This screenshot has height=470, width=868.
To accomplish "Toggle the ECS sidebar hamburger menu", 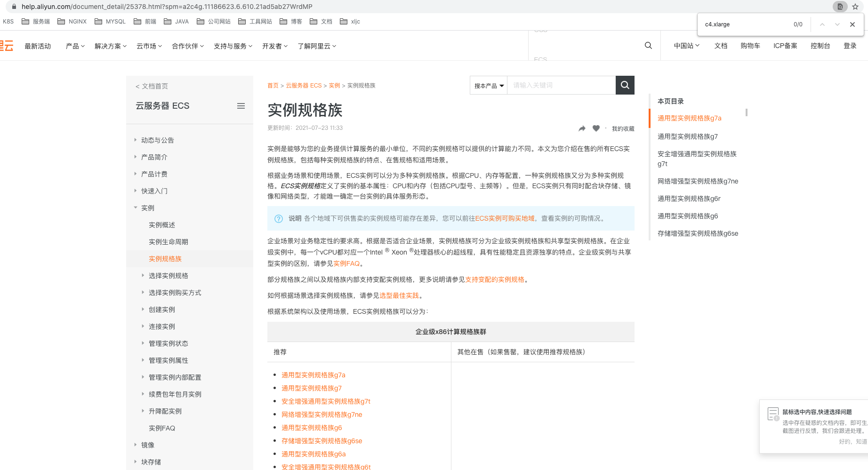I will pyautogui.click(x=241, y=106).
